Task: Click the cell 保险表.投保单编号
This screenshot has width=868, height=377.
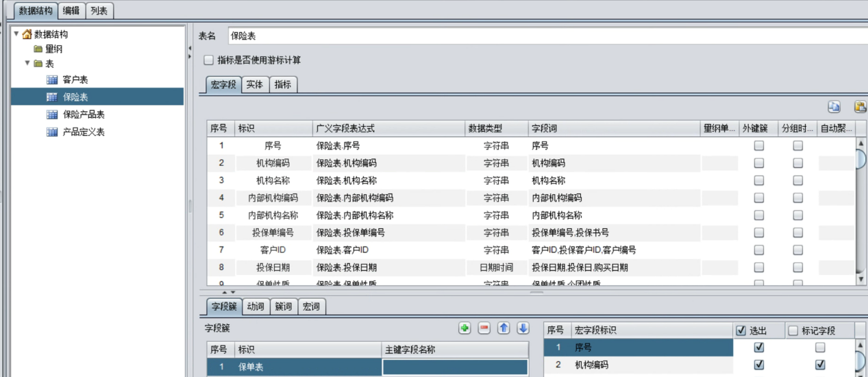Action: pos(388,232)
